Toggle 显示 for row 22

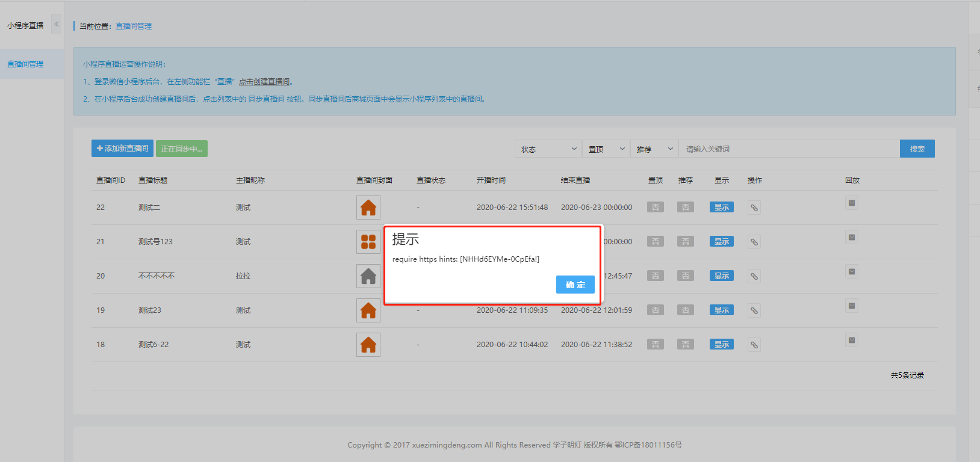(722, 207)
